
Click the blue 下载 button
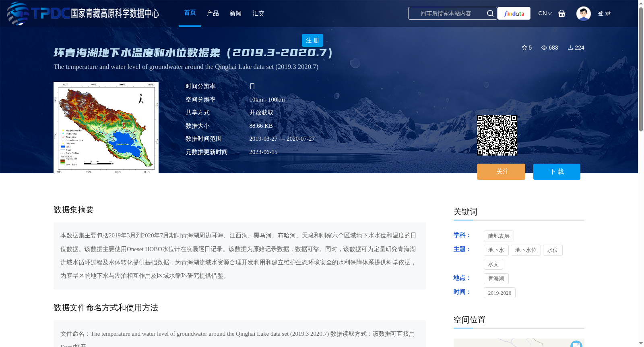point(557,172)
